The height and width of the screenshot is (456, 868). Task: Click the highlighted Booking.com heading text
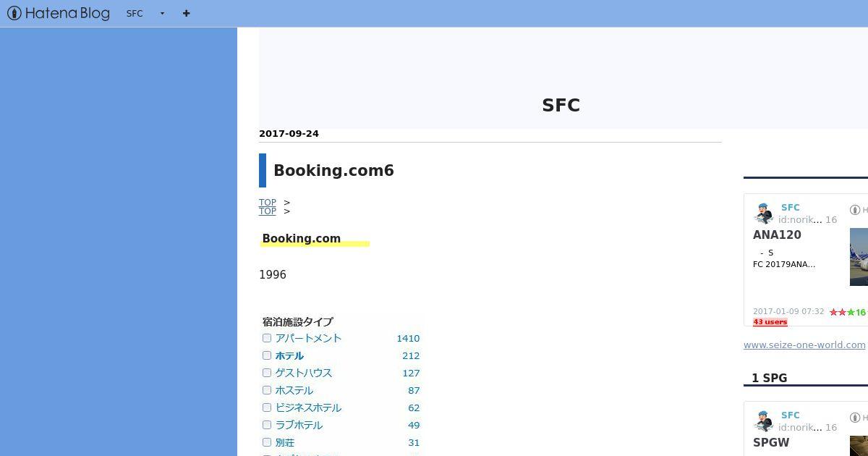coord(301,238)
